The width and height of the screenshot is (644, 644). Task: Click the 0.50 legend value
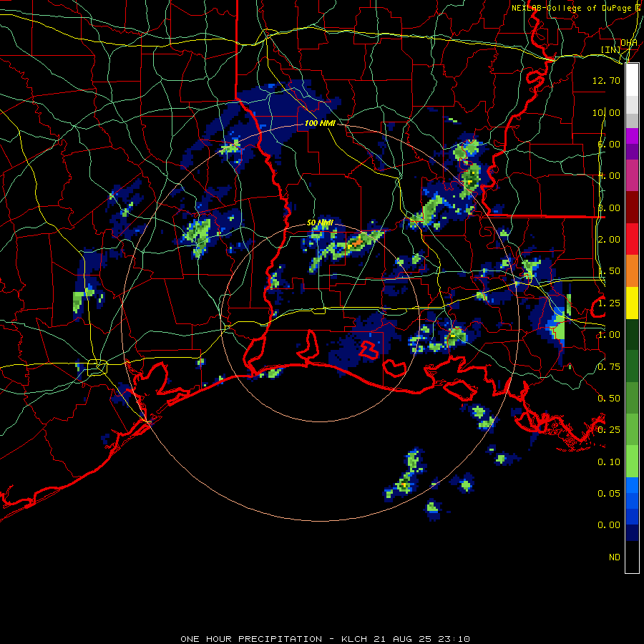(608, 399)
